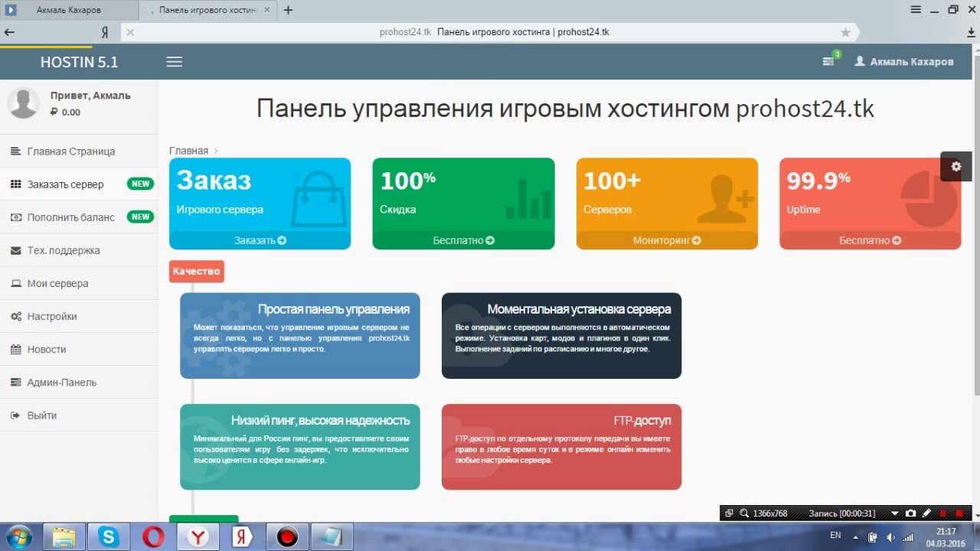Click the HOSTIN 5.1 logo

(x=79, y=63)
